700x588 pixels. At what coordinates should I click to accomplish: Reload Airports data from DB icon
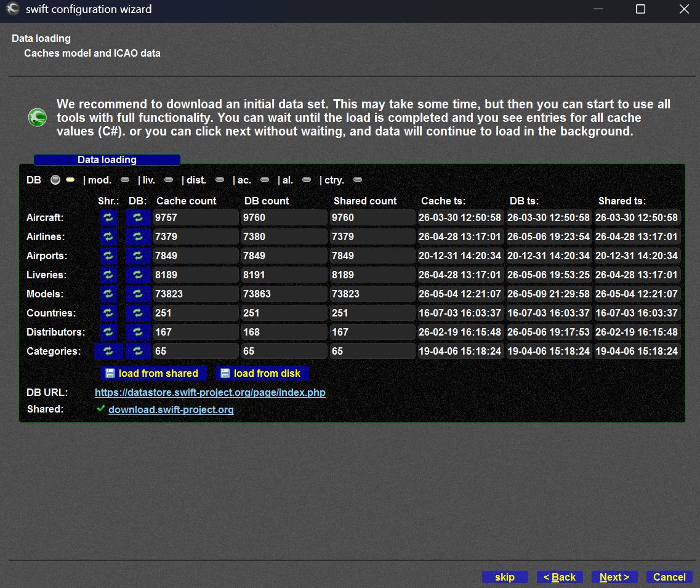pyautogui.click(x=138, y=256)
